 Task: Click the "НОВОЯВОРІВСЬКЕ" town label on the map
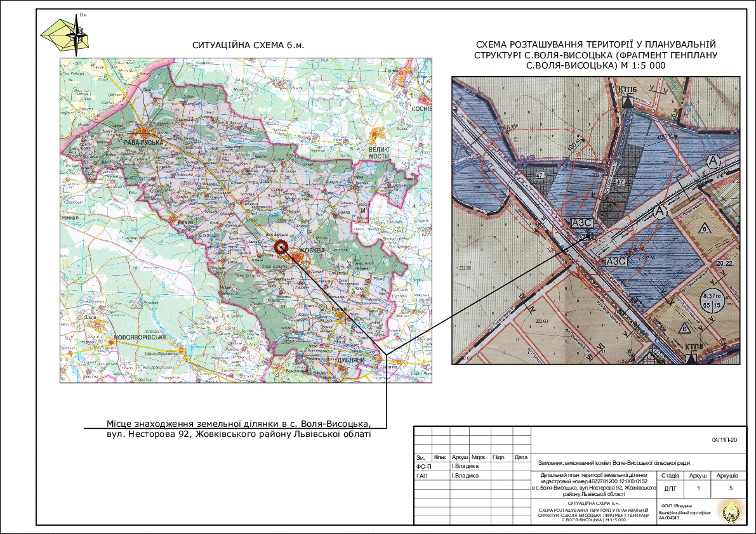[x=140, y=337]
